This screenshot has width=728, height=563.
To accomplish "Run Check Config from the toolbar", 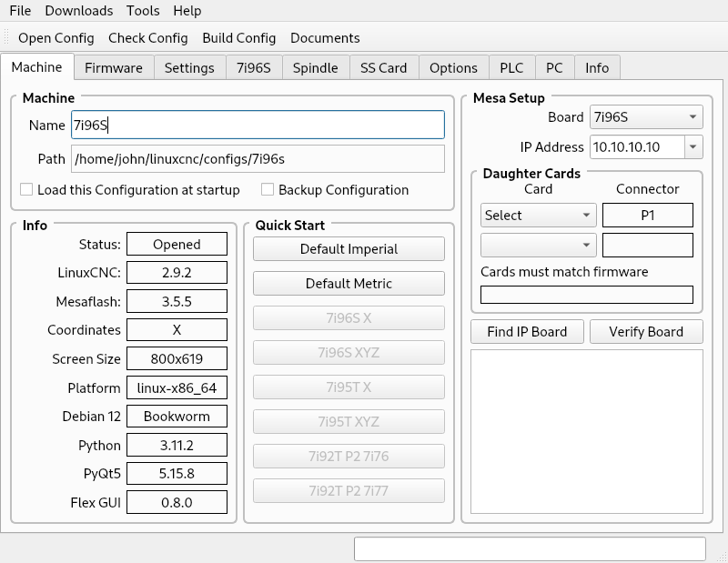I will pyautogui.click(x=148, y=38).
